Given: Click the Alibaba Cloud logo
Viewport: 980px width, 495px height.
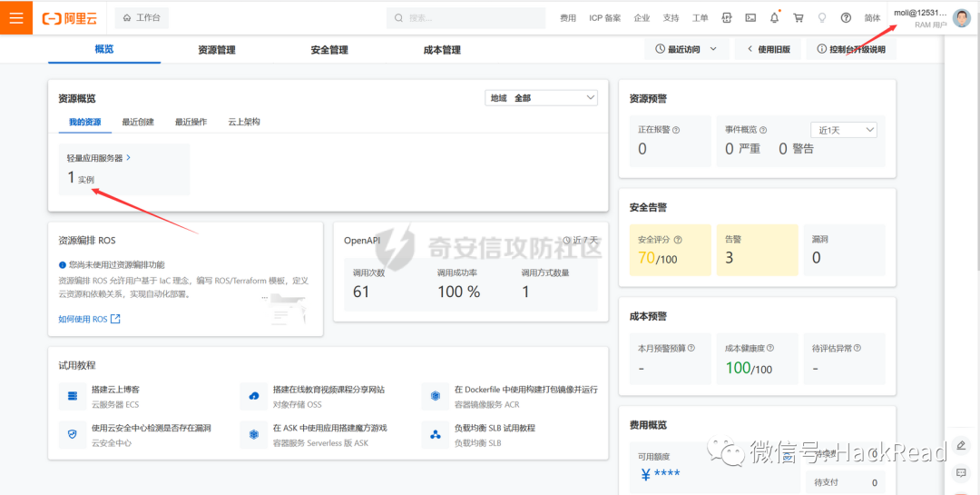Looking at the screenshot, I should point(69,18).
